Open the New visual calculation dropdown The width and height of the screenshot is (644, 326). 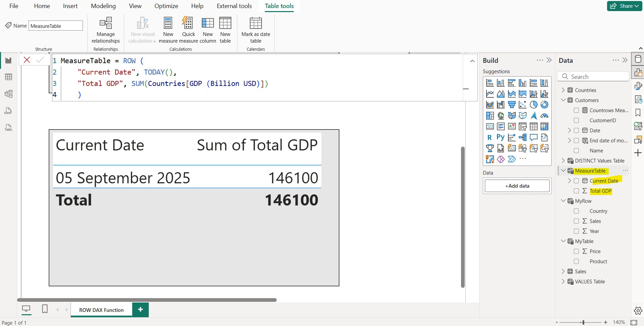coord(154,41)
